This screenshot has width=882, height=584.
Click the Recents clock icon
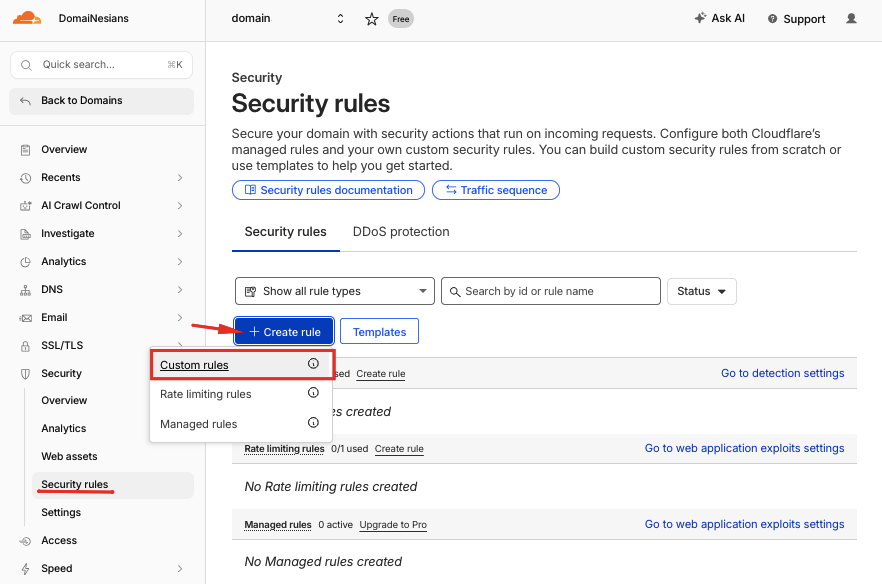point(25,178)
